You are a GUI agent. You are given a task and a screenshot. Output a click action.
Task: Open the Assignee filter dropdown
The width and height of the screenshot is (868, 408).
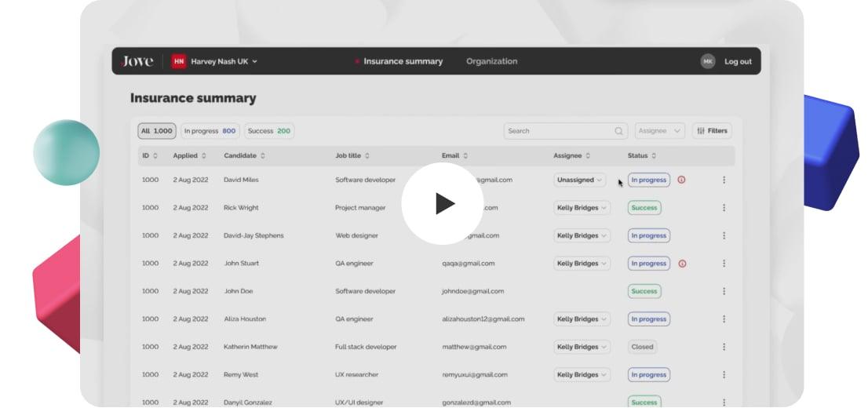click(x=660, y=131)
